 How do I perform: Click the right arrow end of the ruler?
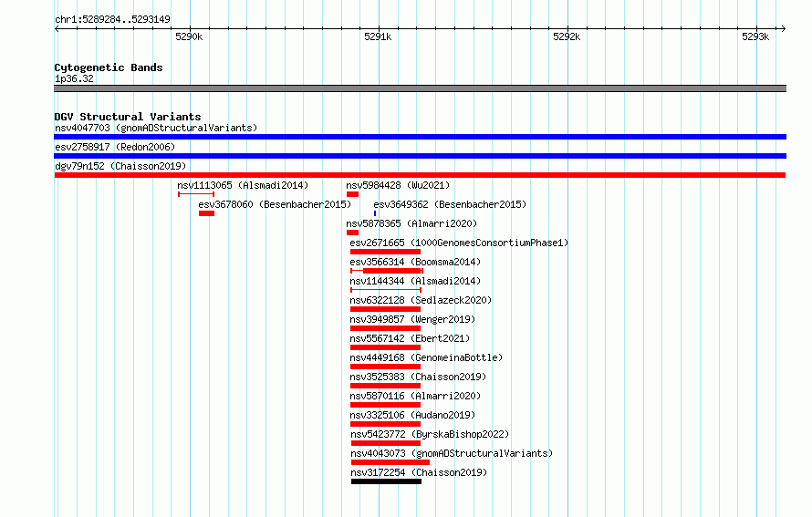point(784,28)
